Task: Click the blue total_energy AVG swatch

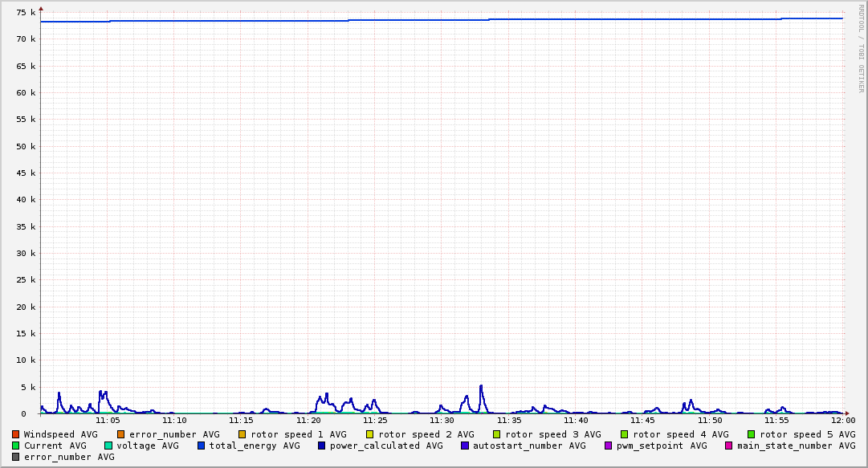Action: click(201, 446)
